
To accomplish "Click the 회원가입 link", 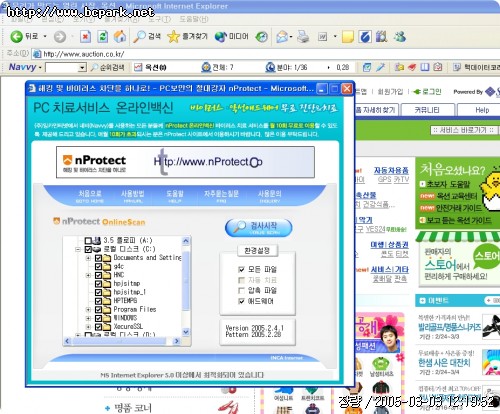I will point(391,92).
